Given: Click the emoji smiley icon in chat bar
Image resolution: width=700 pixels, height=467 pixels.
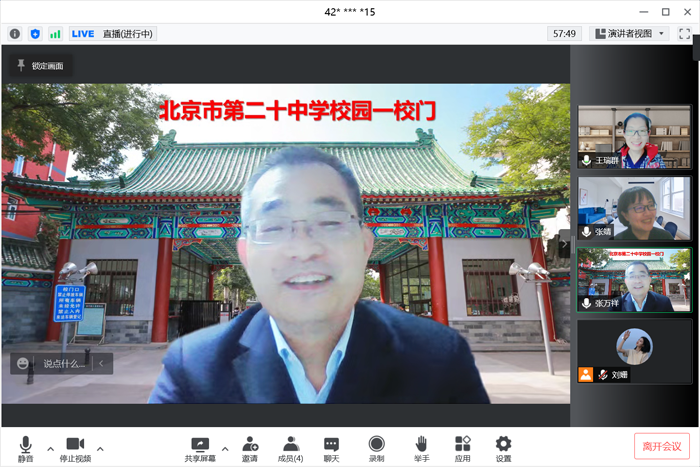Looking at the screenshot, I should (22, 363).
